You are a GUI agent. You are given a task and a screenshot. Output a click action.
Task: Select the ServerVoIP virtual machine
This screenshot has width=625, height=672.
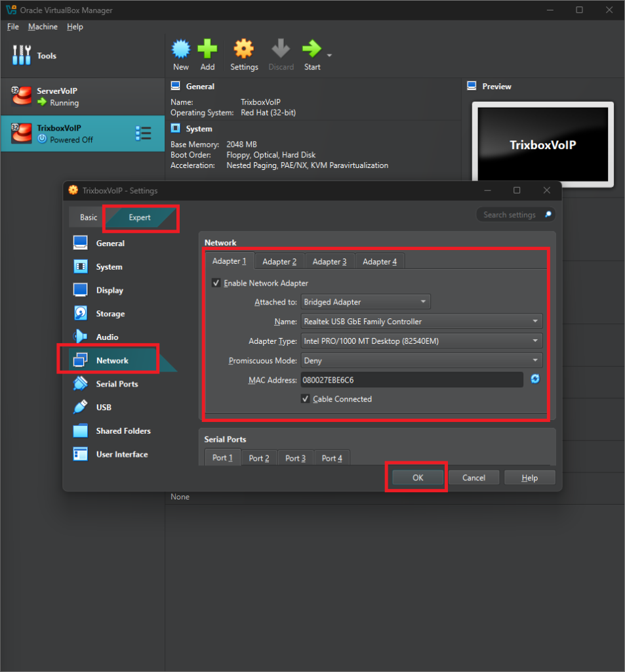(82, 96)
